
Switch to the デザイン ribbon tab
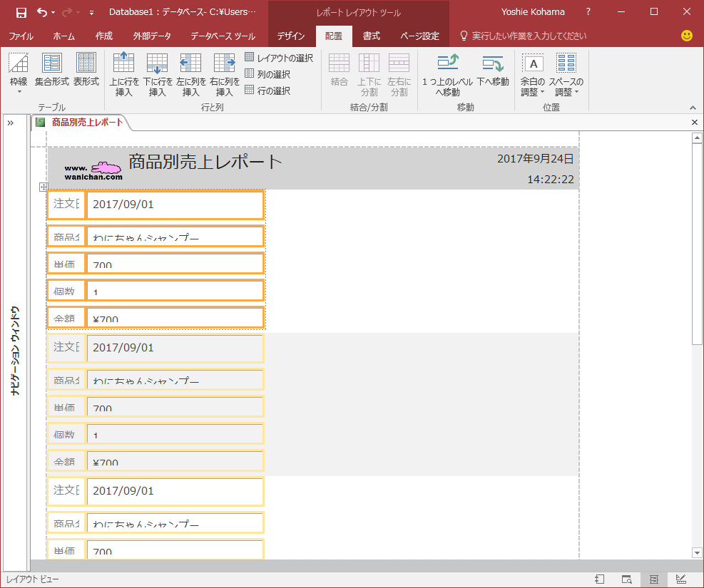tap(290, 36)
